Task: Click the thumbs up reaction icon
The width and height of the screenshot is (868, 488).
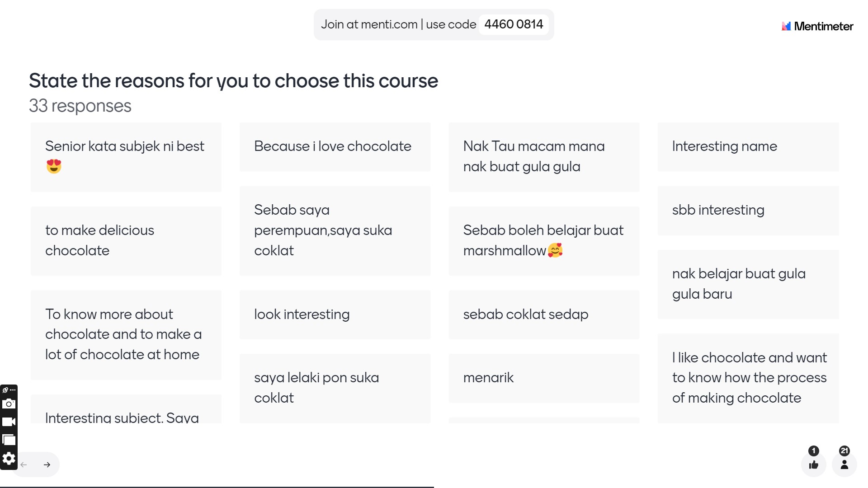Action: point(814,465)
